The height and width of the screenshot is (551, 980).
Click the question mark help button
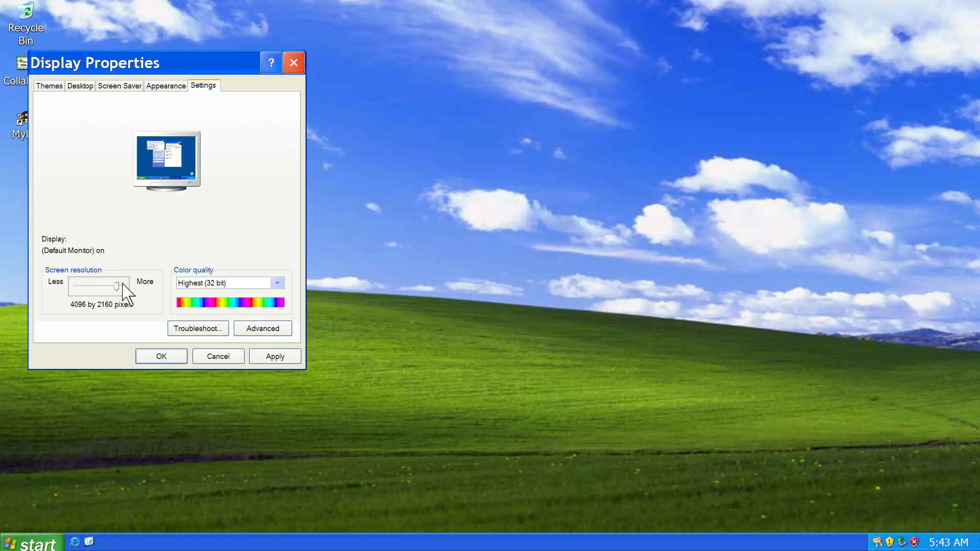[x=271, y=63]
